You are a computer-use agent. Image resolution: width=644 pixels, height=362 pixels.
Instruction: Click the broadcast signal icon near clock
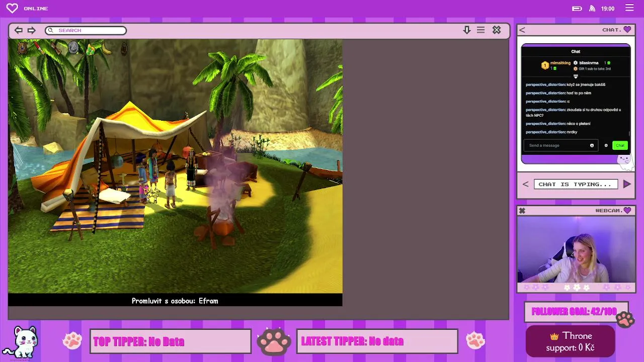pos(592,9)
